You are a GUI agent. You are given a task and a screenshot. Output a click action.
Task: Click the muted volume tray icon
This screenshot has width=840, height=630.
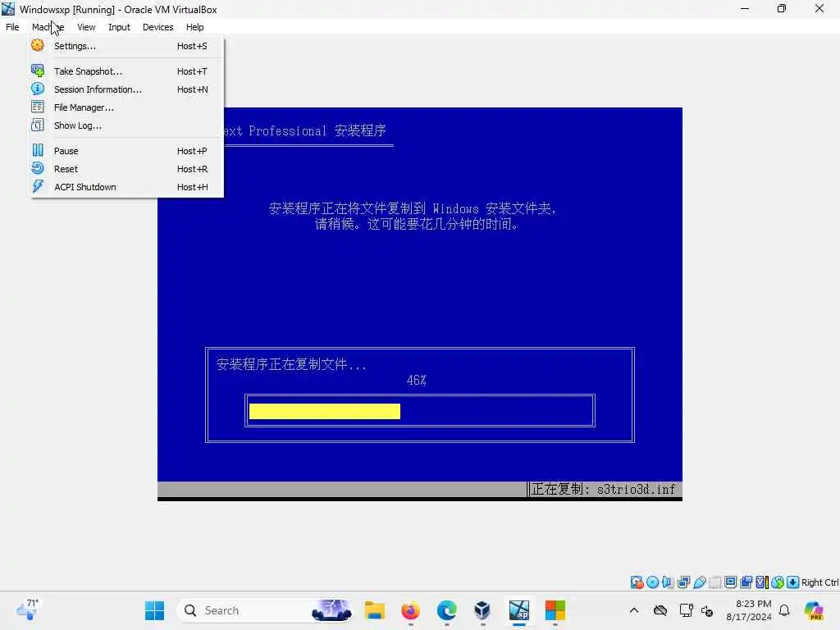tap(707, 610)
